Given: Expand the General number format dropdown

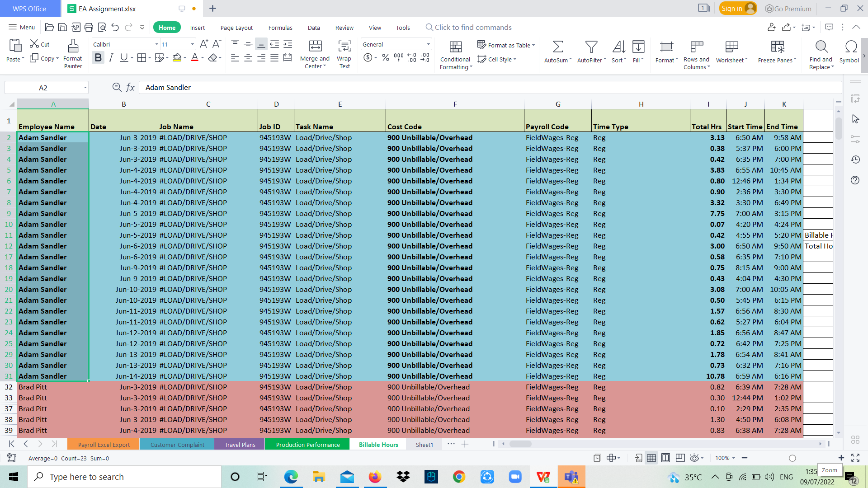Looking at the screenshot, I should tap(428, 44).
